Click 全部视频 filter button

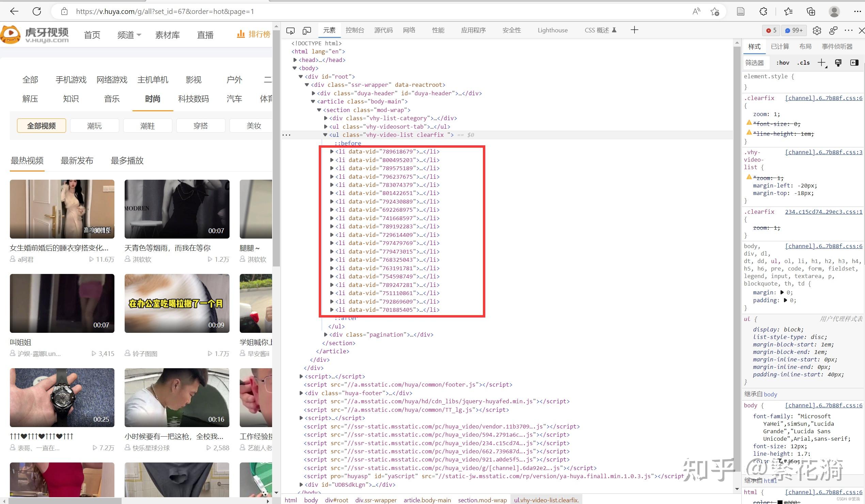pyautogui.click(x=42, y=126)
